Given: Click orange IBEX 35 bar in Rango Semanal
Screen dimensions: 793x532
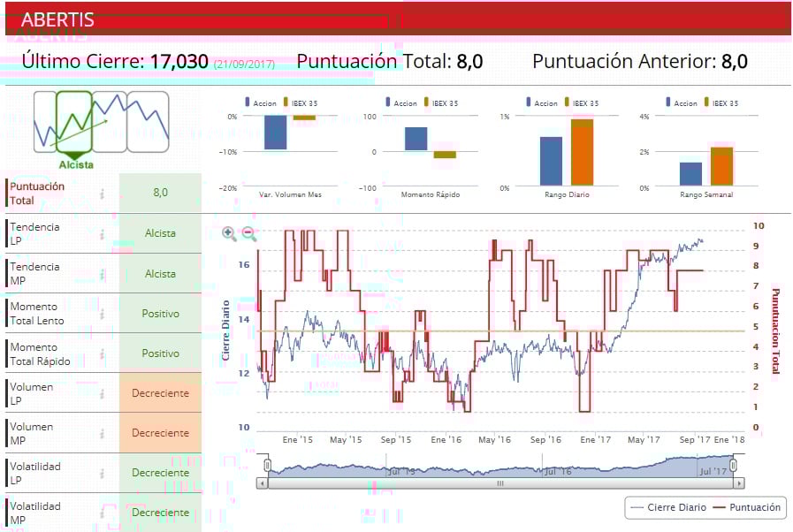Looking at the screenshot, I should click(721, 166).
